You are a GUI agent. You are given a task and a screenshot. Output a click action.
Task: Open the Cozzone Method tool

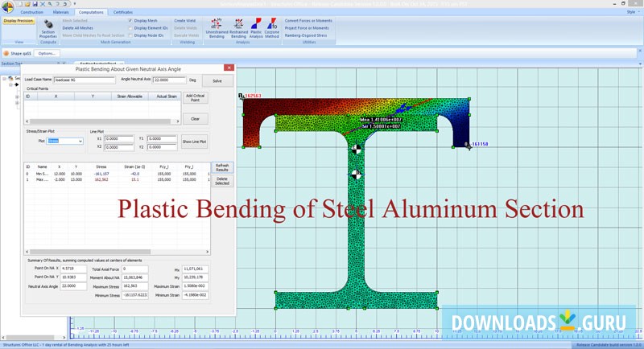271,28
